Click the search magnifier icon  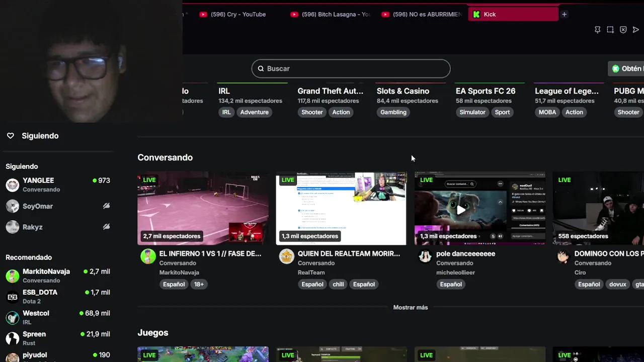(x=261, y=68)
